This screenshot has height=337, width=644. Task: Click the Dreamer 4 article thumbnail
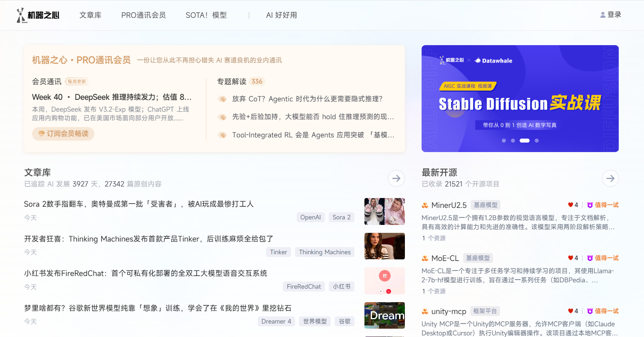point(384,315)
